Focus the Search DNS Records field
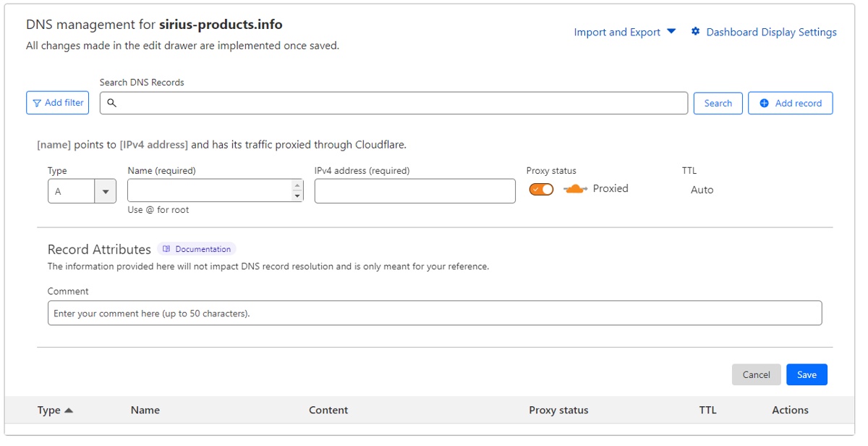This screenshot has width=868, height=446. coord(393,103)
